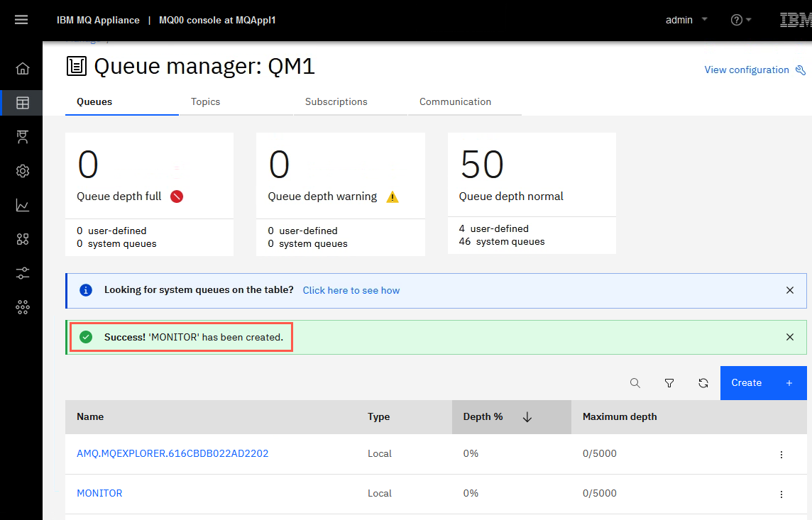Open the sliders sidebar icon
Viewport: 812px width, 520px height.
pos(22,273)
